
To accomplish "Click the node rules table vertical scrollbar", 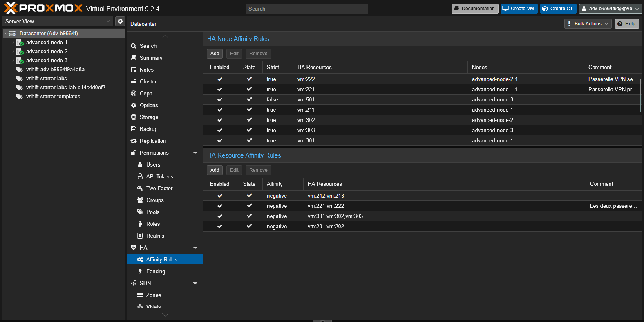I will click(641, 95).
